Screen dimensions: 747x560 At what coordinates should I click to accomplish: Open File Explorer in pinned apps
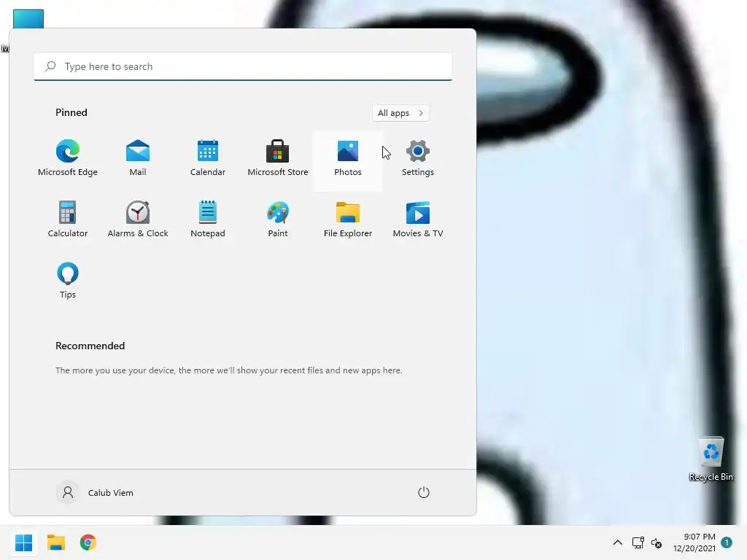pos(348,219)
